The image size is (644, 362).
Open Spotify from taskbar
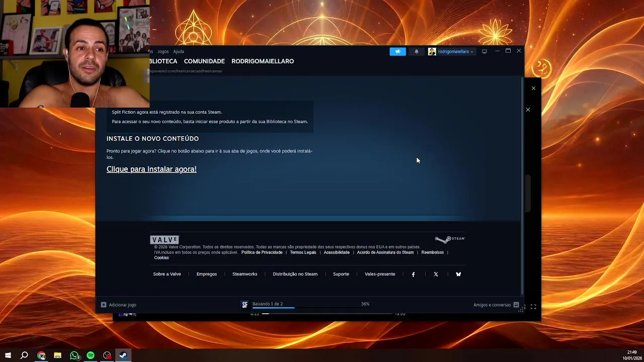click(x=91, y=355)
